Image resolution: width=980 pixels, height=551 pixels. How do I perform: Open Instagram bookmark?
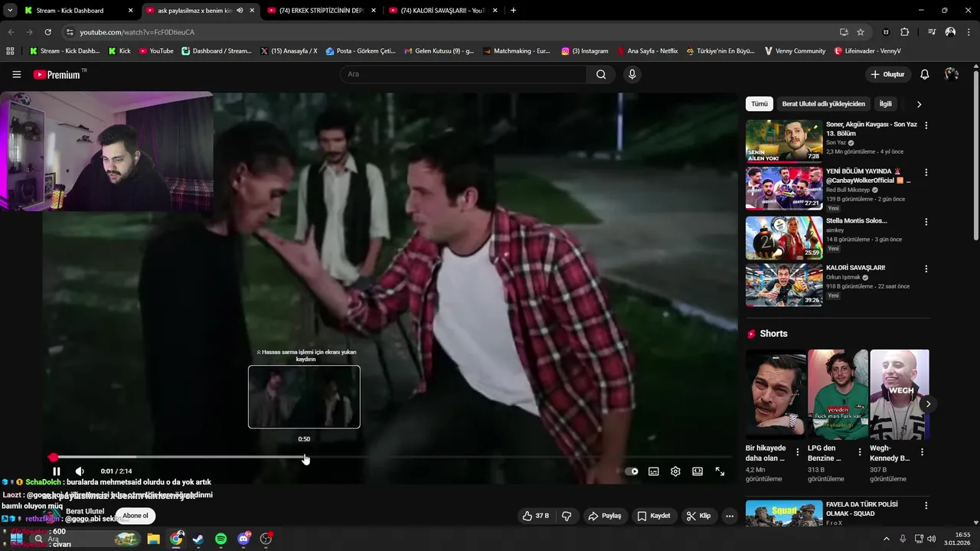click(585, 51)
